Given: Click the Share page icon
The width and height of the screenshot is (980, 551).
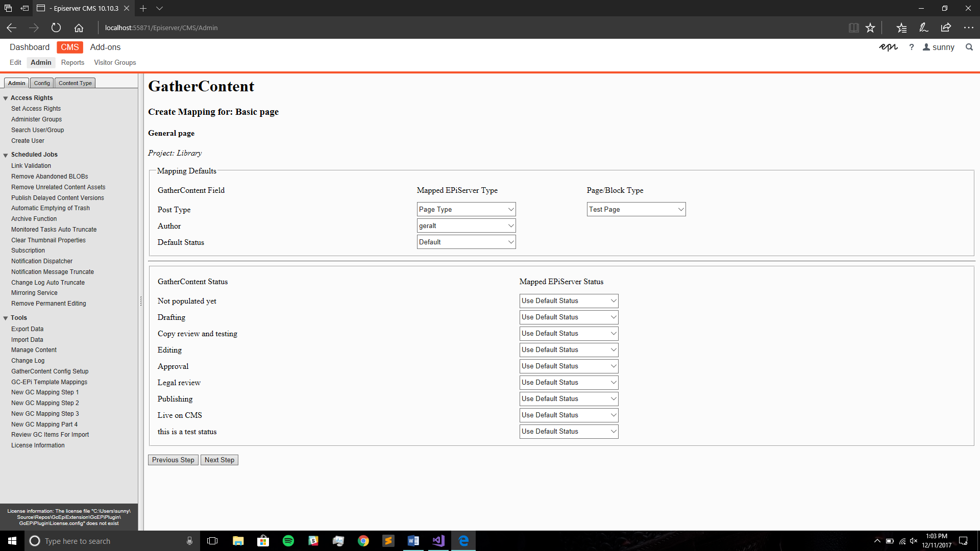Looking at the screenshot, I should [x=946, y=28].
